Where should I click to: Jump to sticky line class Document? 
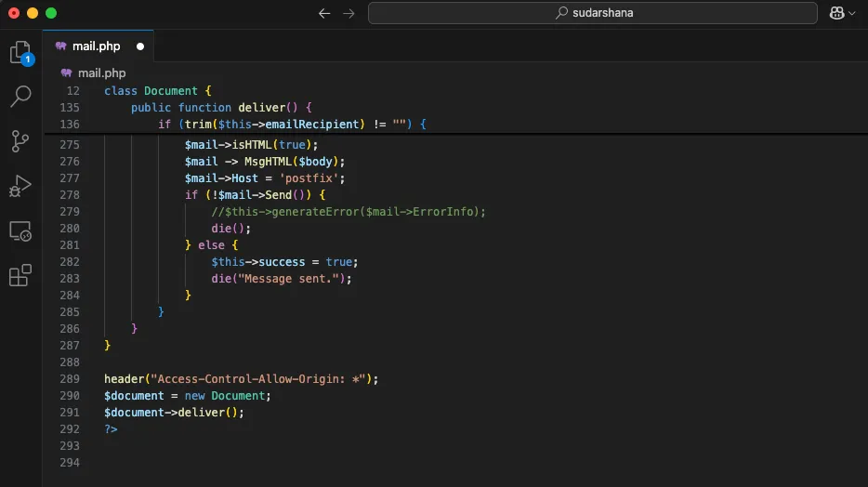pos(158,91)
